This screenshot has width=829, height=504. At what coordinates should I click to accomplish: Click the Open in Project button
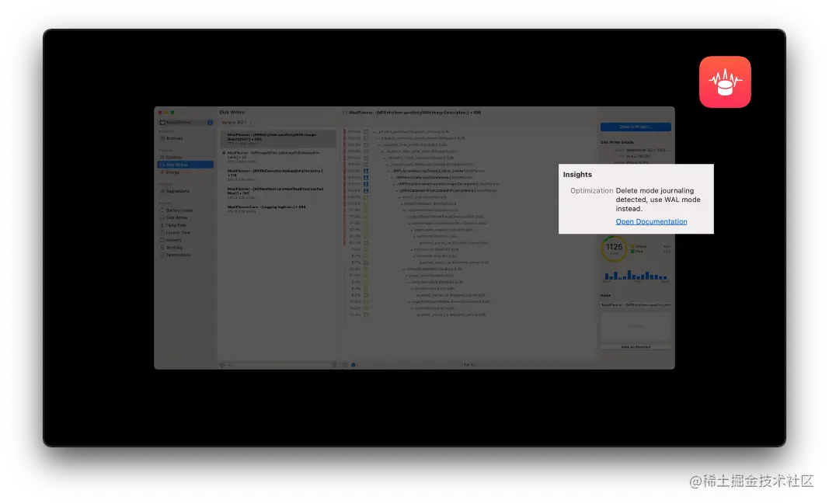(636, 127)
